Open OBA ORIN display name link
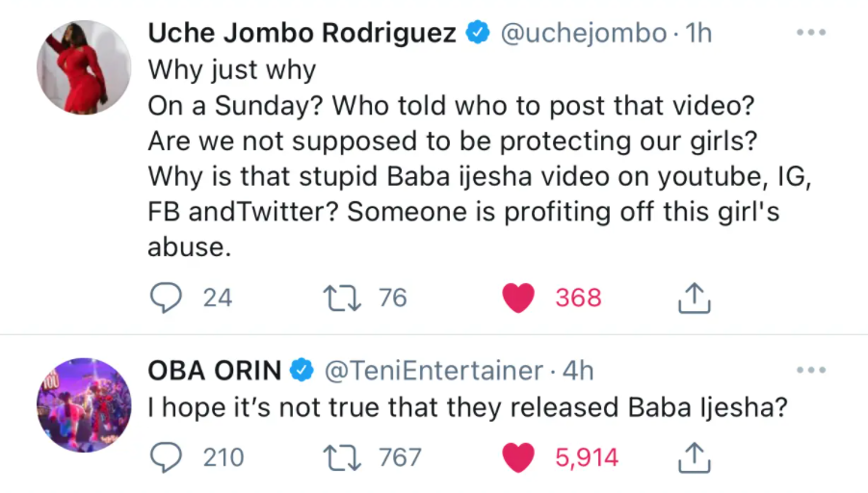 pyautogui.click(x=214, y=370)
